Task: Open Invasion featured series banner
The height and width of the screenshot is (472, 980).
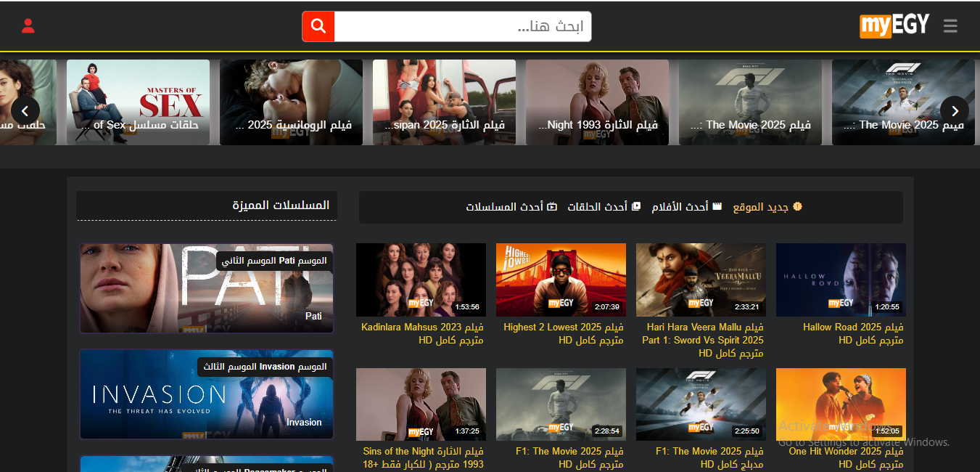Action: pos(206,394)
